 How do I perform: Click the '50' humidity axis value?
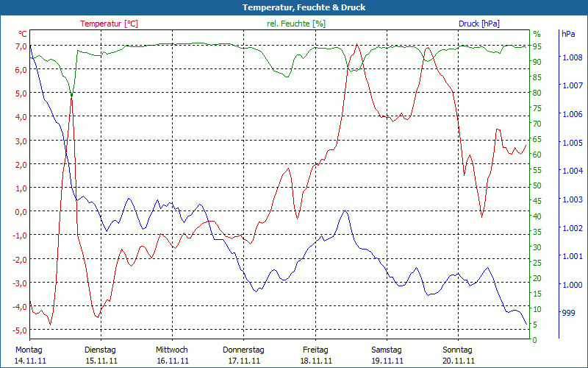pos(537,185)
